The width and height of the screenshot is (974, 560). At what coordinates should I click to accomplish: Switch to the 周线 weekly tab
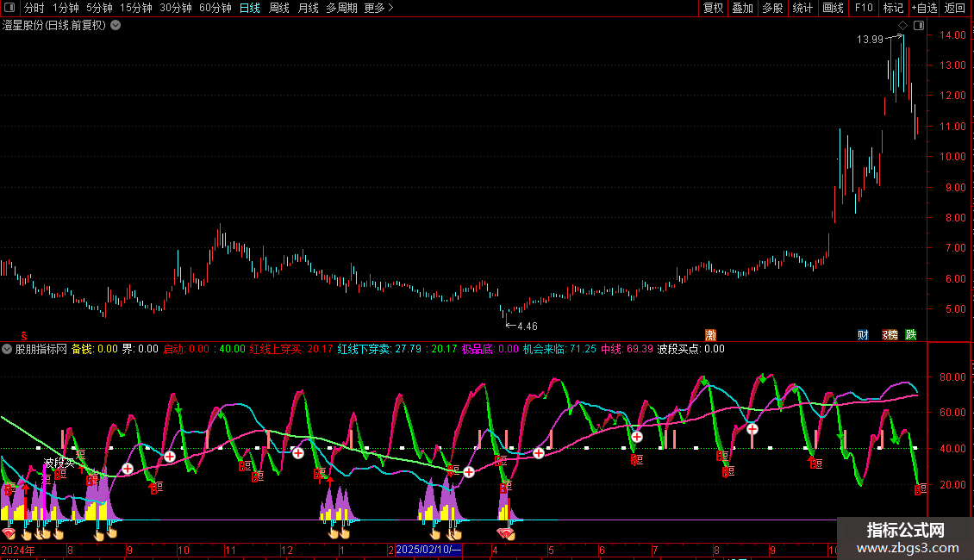click(279, 9)
